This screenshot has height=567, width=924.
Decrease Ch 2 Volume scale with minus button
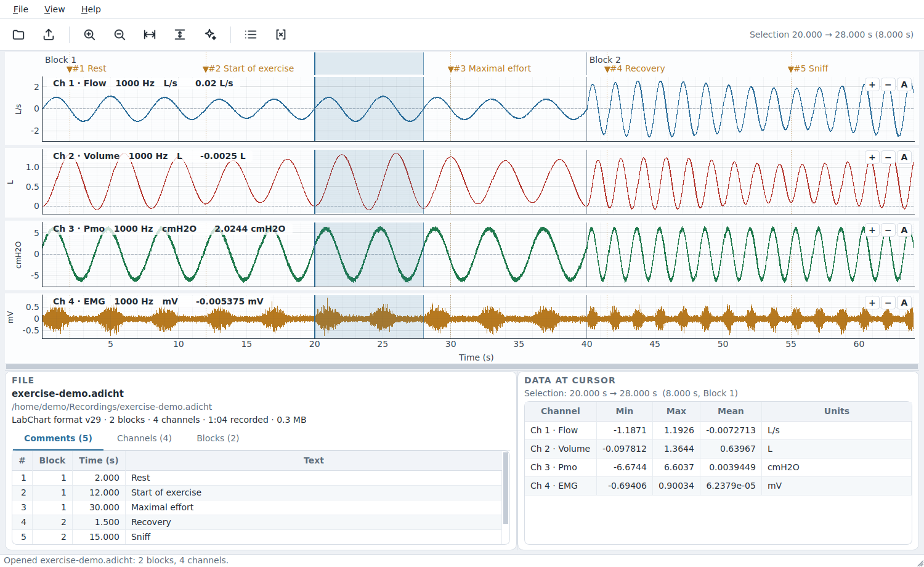[x=888, y=157]
